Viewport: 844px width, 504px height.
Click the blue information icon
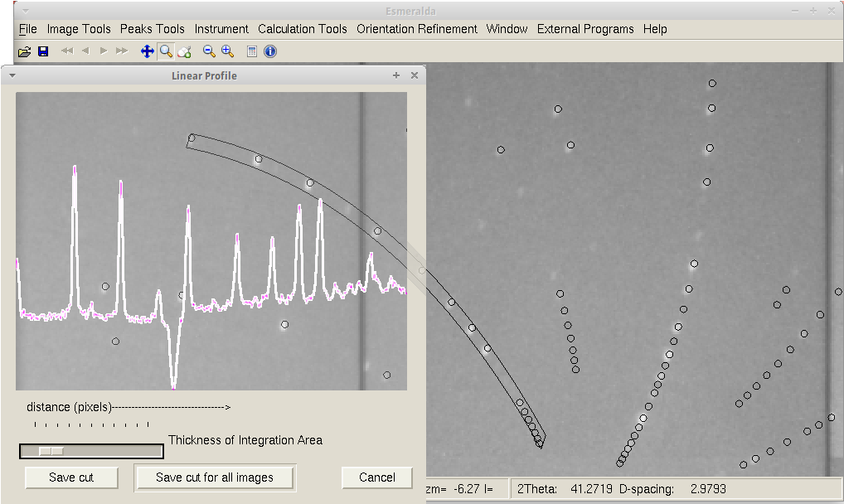tap(270, 51)
